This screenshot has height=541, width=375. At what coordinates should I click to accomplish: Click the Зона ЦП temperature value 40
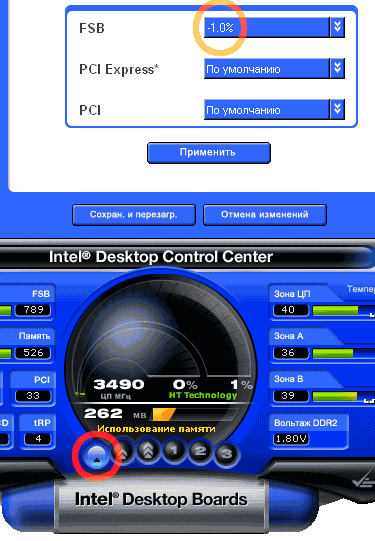pos(291,310)
